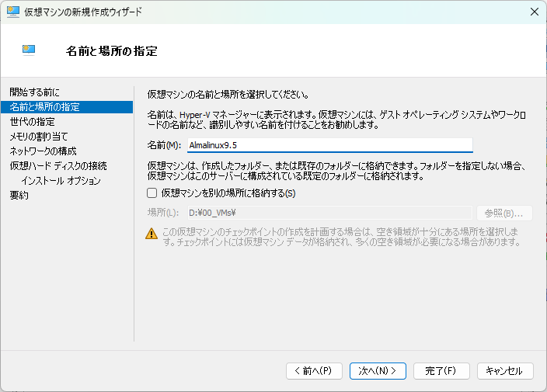The image size is (547, 392).
Task: Enable 仮想マシンを別の場所に格納する checkbox
Action: tap(152, 193)
